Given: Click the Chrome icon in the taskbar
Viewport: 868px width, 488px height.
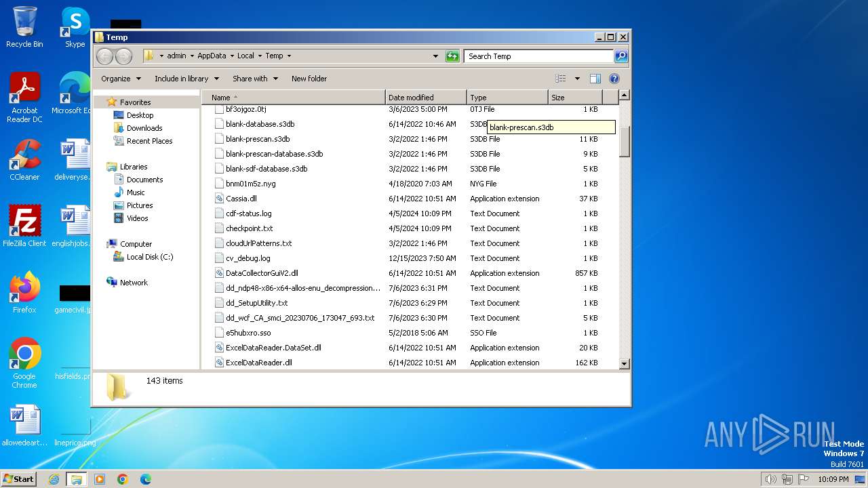Looking at the screenshot, I should tap(123, 479).
